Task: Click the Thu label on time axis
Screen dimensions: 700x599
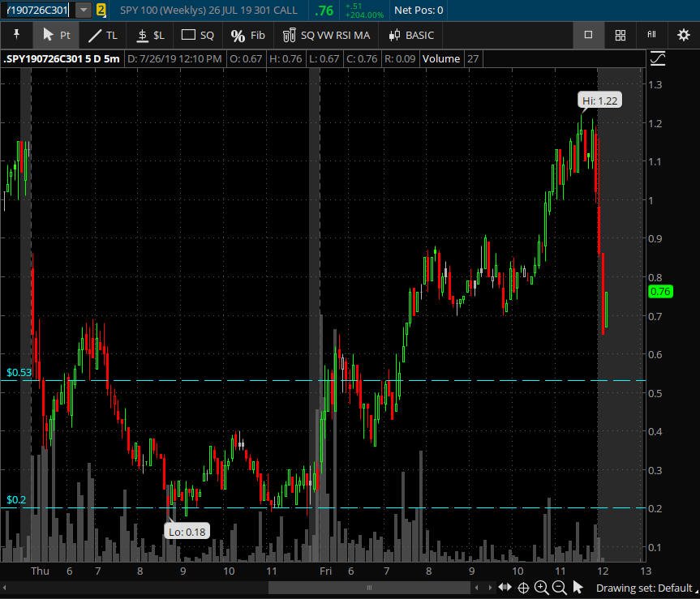Action: click(x=40, y=571)
